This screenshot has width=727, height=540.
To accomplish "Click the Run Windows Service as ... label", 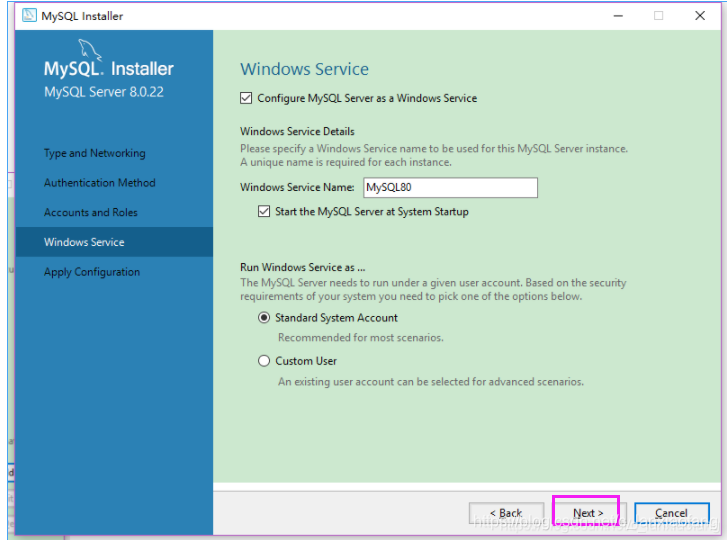I will [303, 267].
